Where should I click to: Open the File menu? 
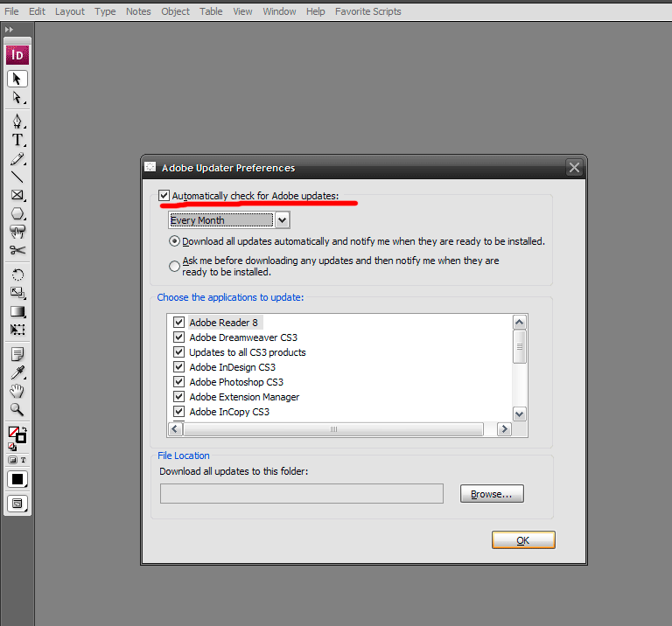[11, 11]
